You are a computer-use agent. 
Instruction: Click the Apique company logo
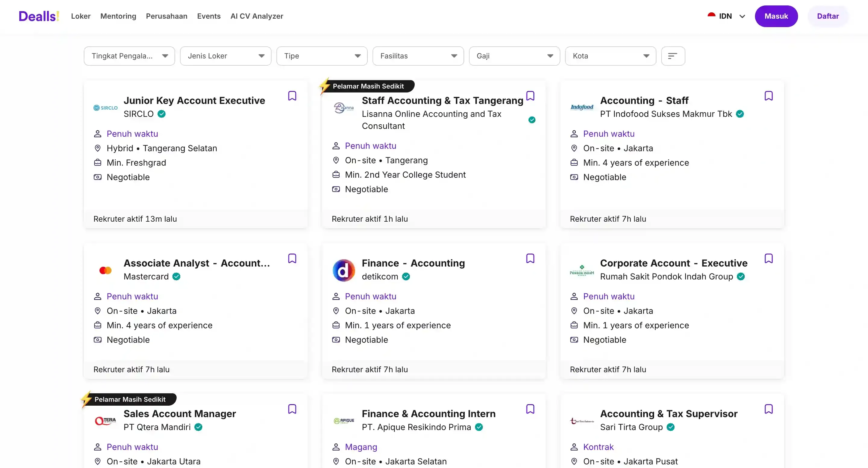(344, 421)
